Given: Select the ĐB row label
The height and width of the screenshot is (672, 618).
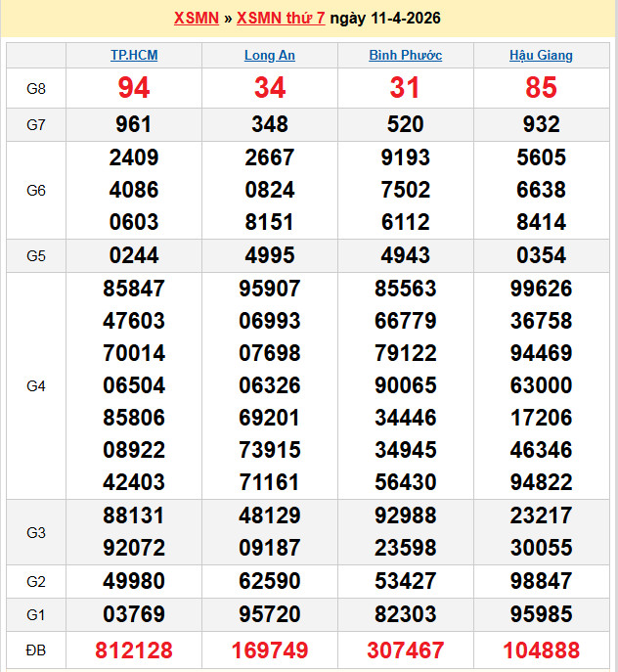Looking at the screenshot, I should click(36, 650).
